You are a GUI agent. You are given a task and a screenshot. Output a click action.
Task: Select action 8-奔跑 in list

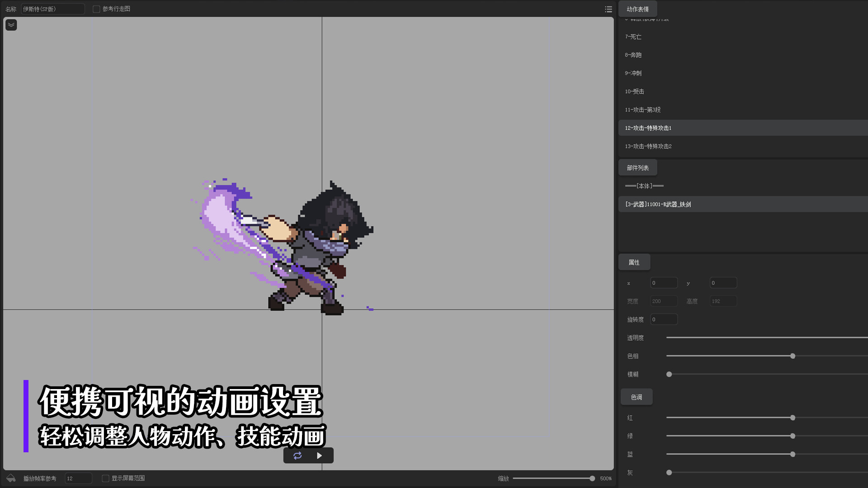click(633, 55)
